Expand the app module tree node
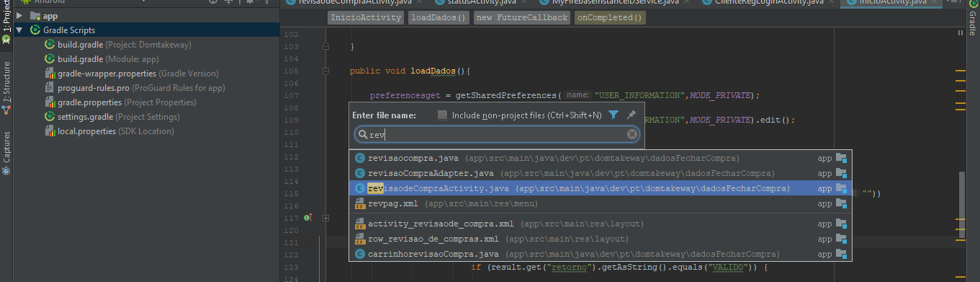The image size is (980, 282). 19,16
